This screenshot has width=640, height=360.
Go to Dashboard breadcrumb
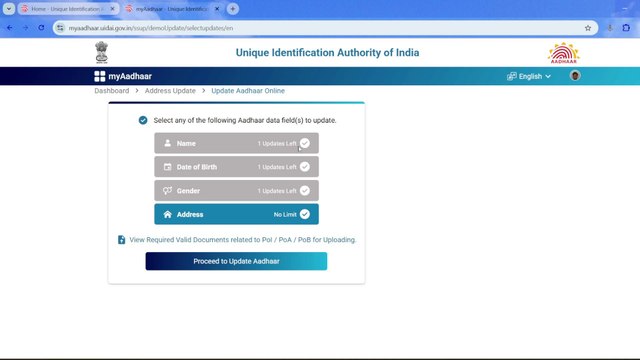[x=111, y=91]
